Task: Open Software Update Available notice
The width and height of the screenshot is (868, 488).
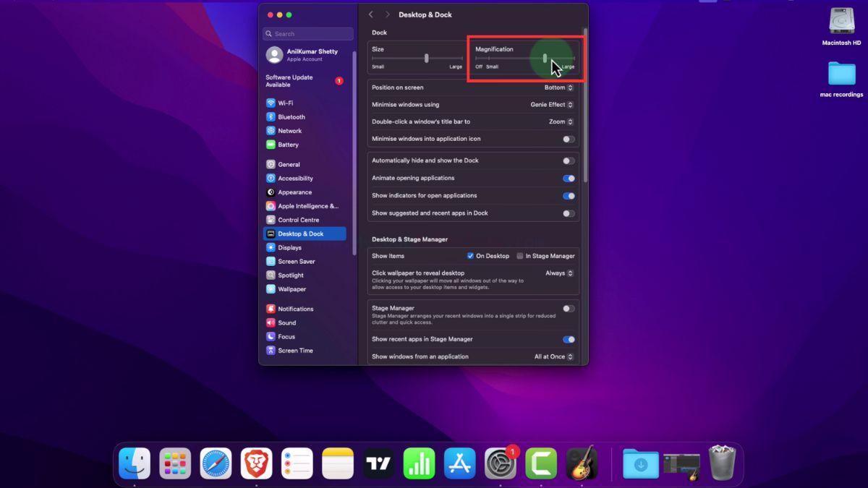Action: click(x=305, y=81)
